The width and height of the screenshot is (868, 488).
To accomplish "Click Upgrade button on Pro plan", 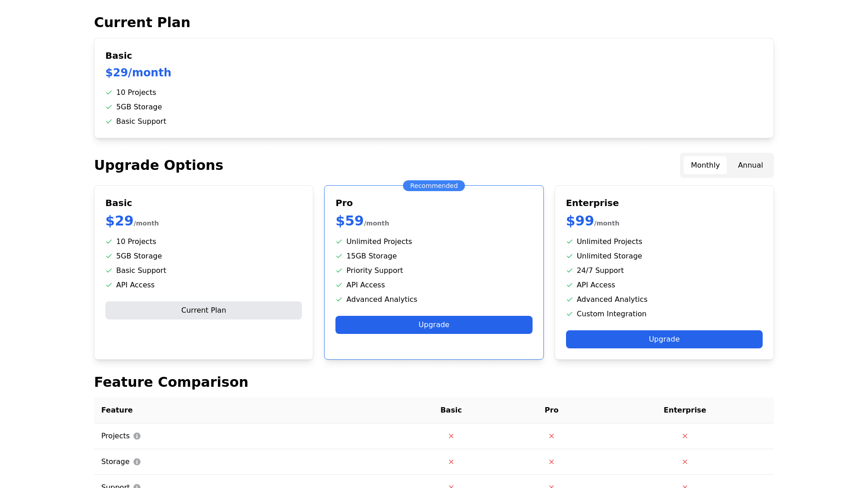I will (x=434, y=325).
